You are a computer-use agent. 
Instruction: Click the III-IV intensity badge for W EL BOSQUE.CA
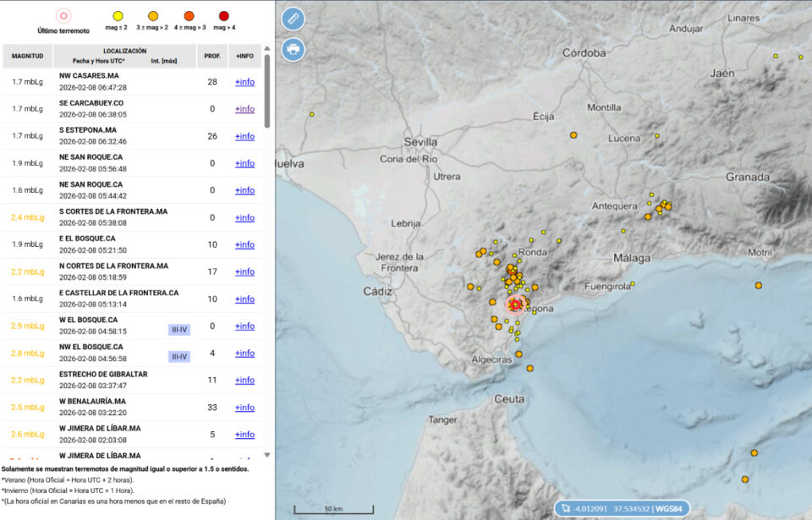point(179,330)
